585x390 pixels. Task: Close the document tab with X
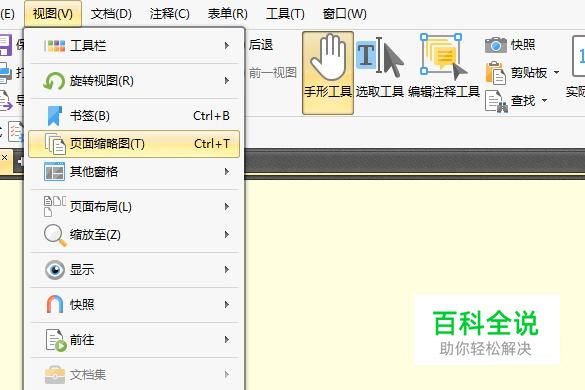pyautogui.click(x=4, y=157)
